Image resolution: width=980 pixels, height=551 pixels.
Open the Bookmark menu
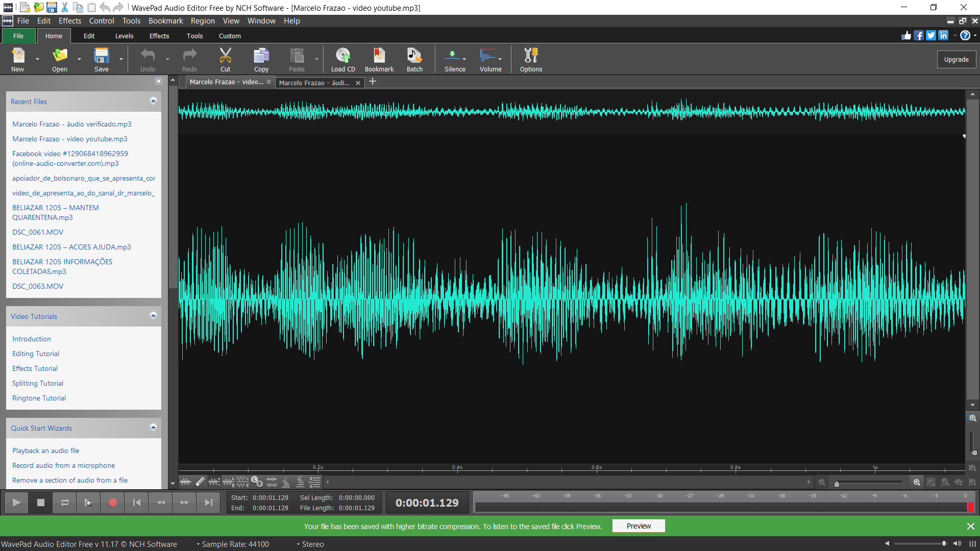click(165, 20)
